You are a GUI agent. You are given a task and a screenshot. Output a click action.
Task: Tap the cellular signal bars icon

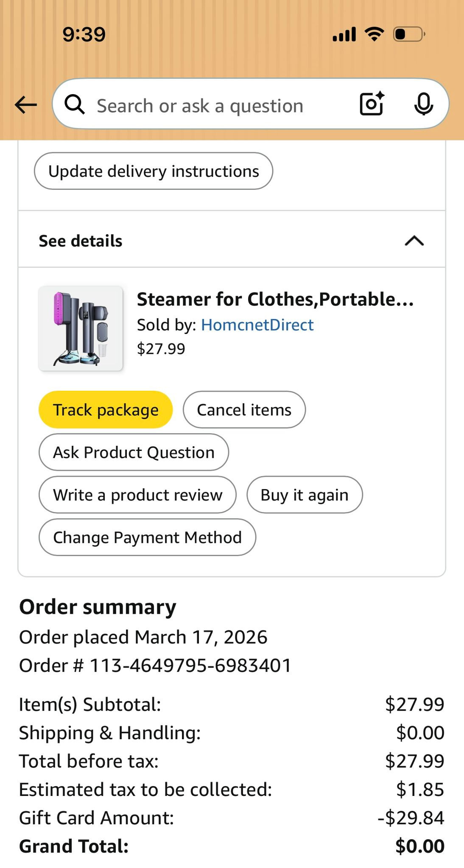pyautogui.click(x=344, y=34)
